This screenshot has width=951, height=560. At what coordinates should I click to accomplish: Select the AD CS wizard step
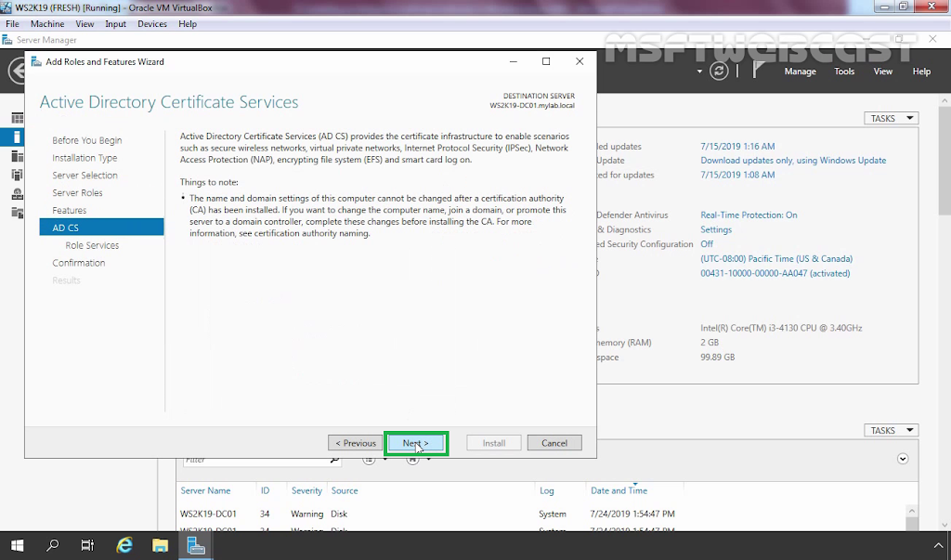click(x=101, y=228)
